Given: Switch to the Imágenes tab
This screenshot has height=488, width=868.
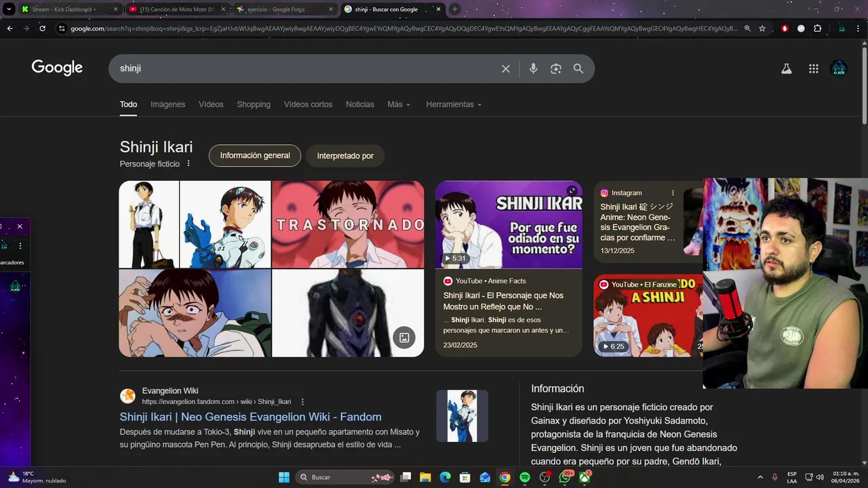Looking at the screenshot, I should pyautogui.click(x=167, y=104).
